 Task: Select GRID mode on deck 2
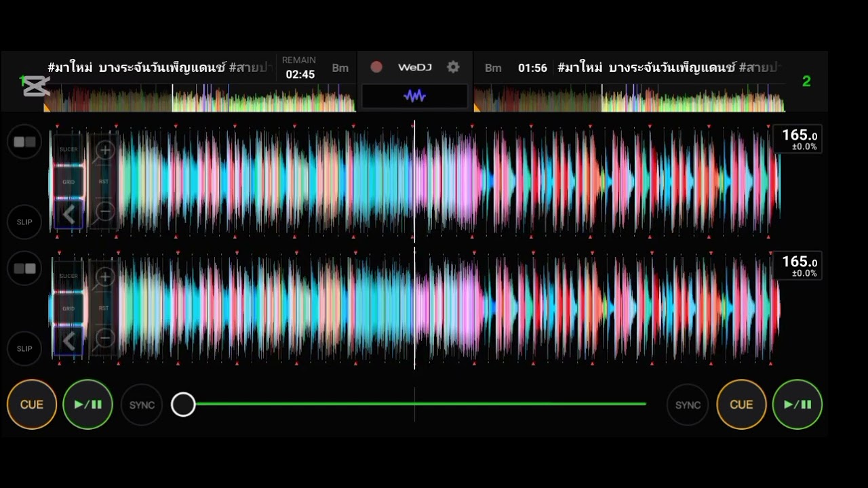click(x=68, y=308)
